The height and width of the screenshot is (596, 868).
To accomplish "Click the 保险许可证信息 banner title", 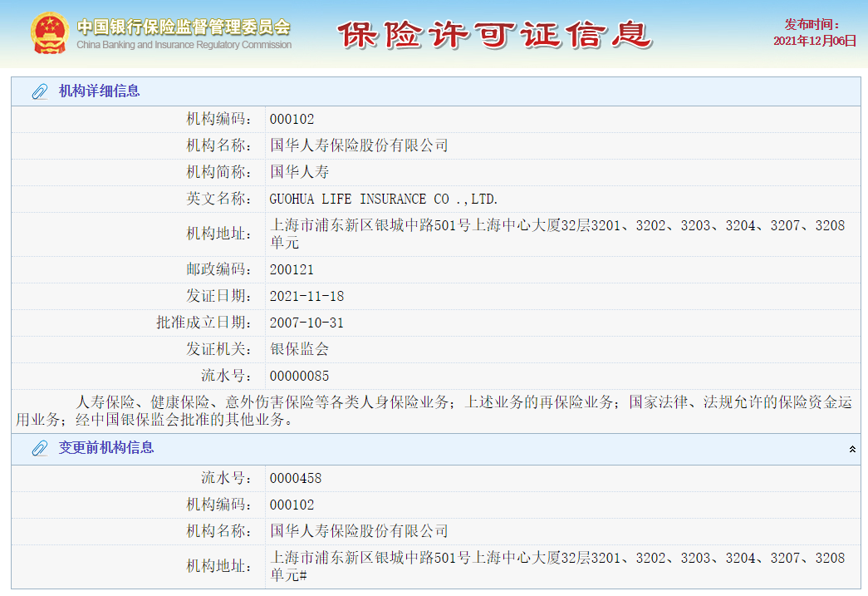I will pyautogui.click(x=494, y=36).
